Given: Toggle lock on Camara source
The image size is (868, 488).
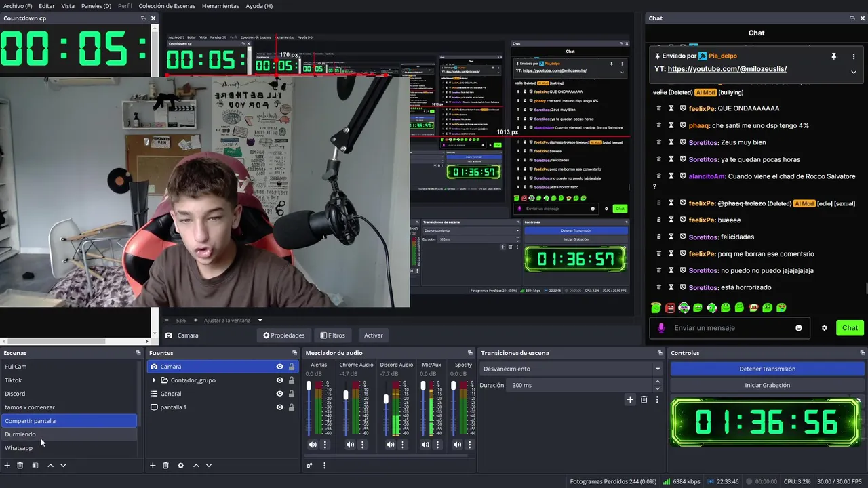Looking at the screenshot, I should [292, 367].
